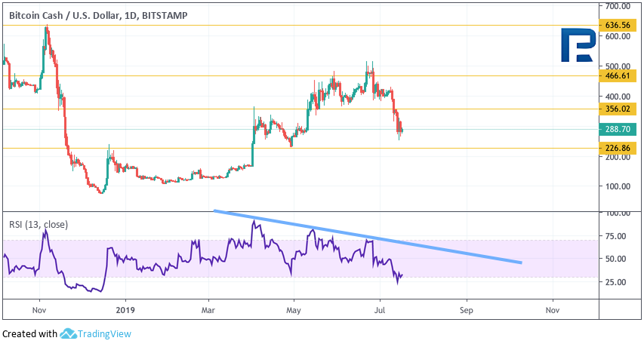
Task: Select the 226.86 price level label
Action: coord(618,149)
